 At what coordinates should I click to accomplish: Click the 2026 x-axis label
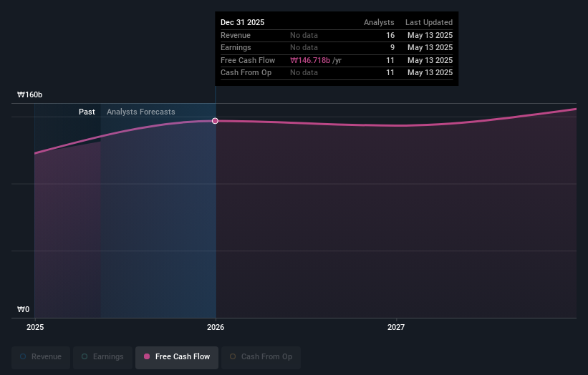216,327
